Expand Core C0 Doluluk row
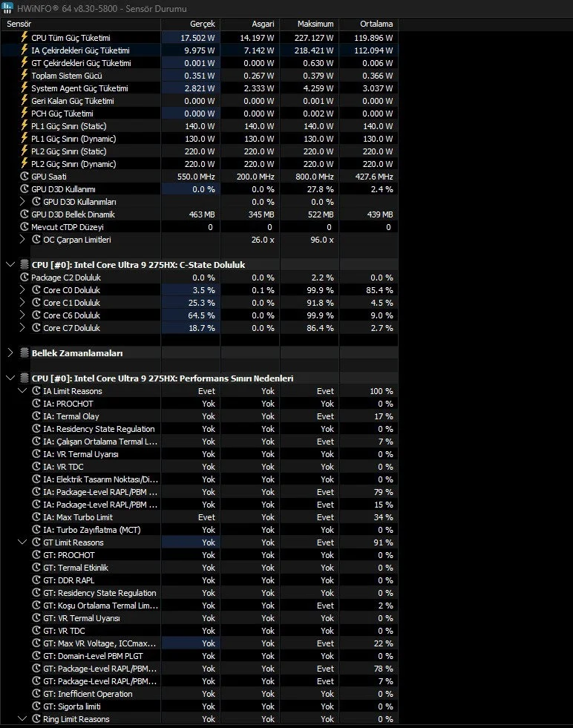Screen dimensions: 573x728 [x=22, y=289]
